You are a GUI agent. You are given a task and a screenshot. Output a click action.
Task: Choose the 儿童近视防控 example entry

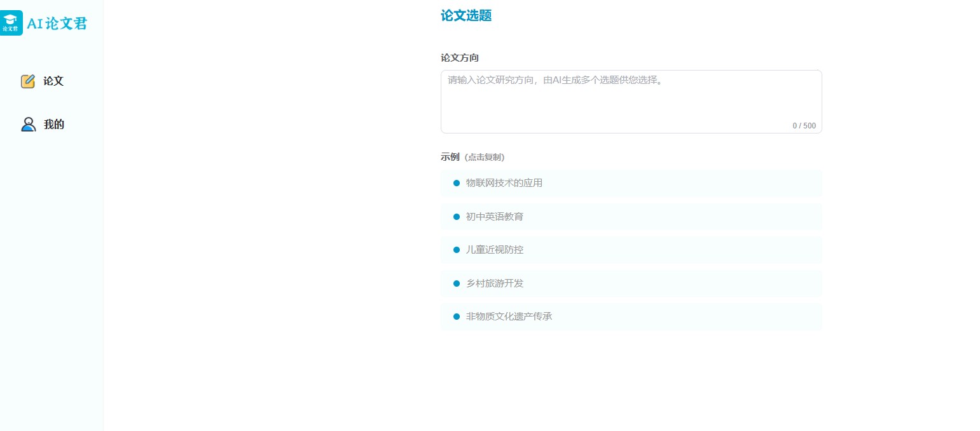[x=494, y=250]
